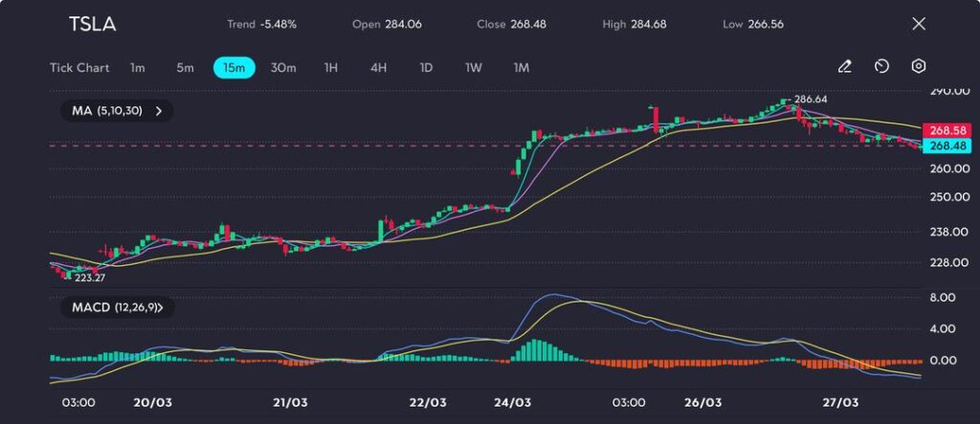This screenshot has height=424, width=980.
Task: Choose the 1M monthly timeframe
Action: tap(522, 68)
